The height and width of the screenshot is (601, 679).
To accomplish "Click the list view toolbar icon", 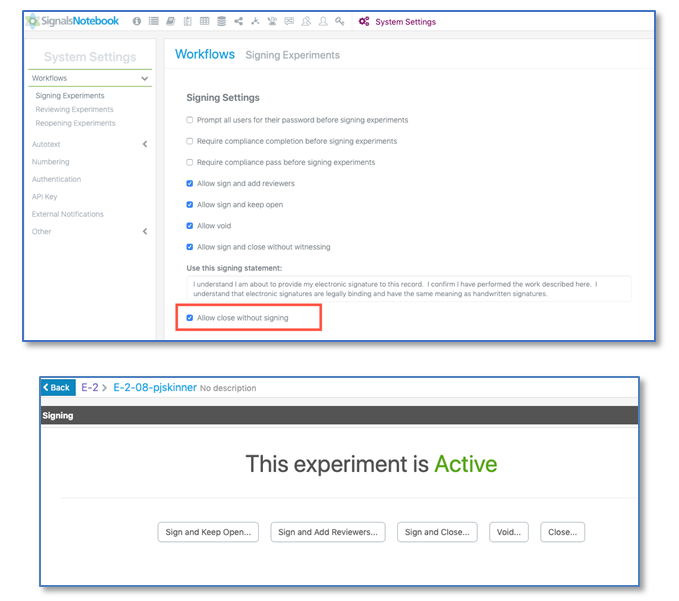I will point(153,21).
